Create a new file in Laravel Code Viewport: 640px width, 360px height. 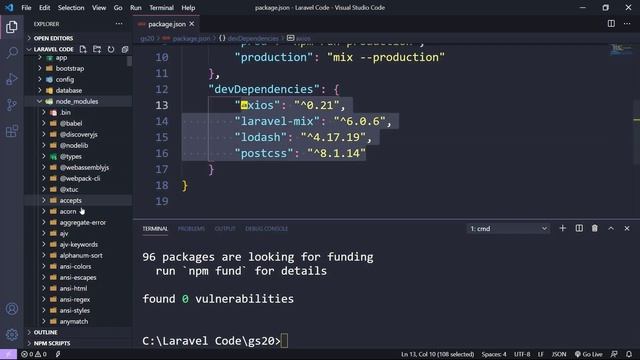tap(83, 49)
